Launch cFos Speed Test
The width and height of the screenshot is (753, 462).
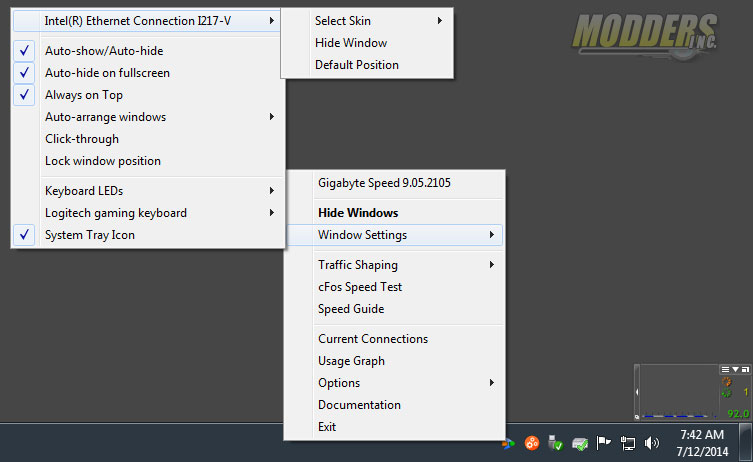[394, 287]
